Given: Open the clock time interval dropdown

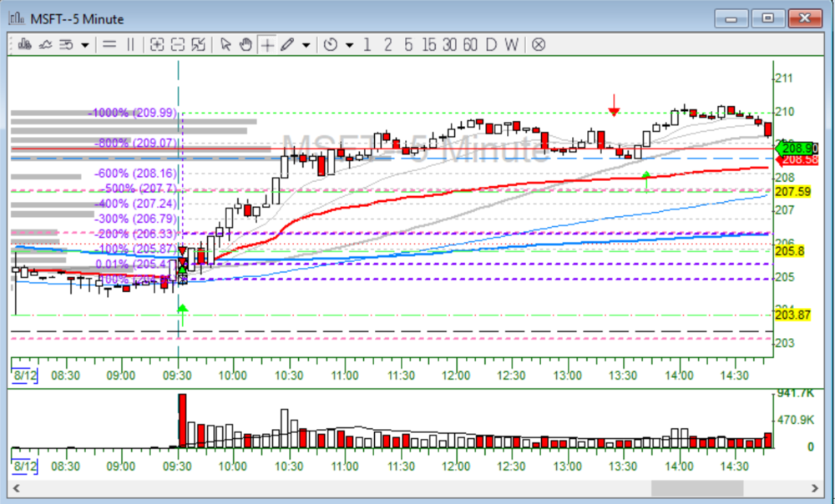Looking at the screenshot, I should click(348, 45).
